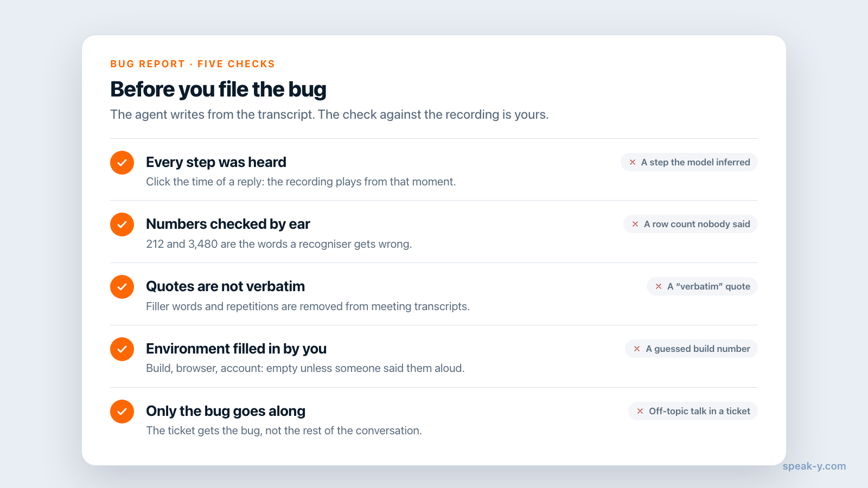Select the 'A "verbatim" quote' label text
868x488 pixels.
click(x=709, y=286)
